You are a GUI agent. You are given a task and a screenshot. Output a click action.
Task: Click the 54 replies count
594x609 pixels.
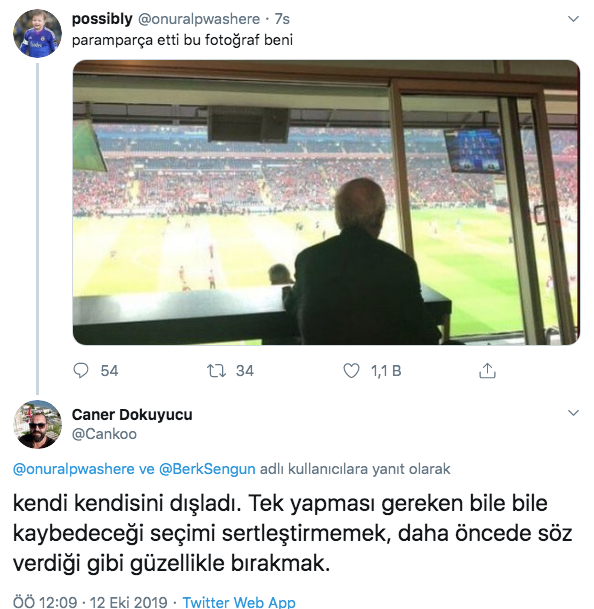(x=109, y=371)
